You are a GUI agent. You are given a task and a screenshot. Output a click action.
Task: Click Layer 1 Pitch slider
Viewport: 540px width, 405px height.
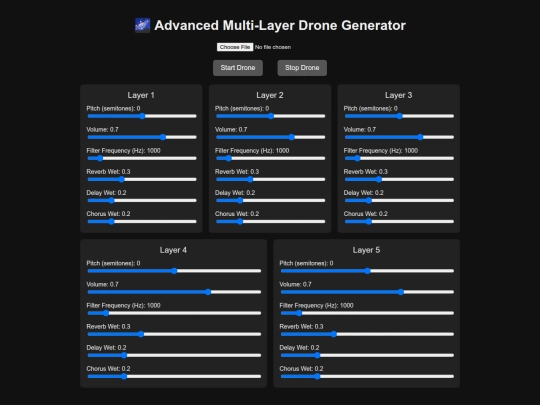click(142, 116)
